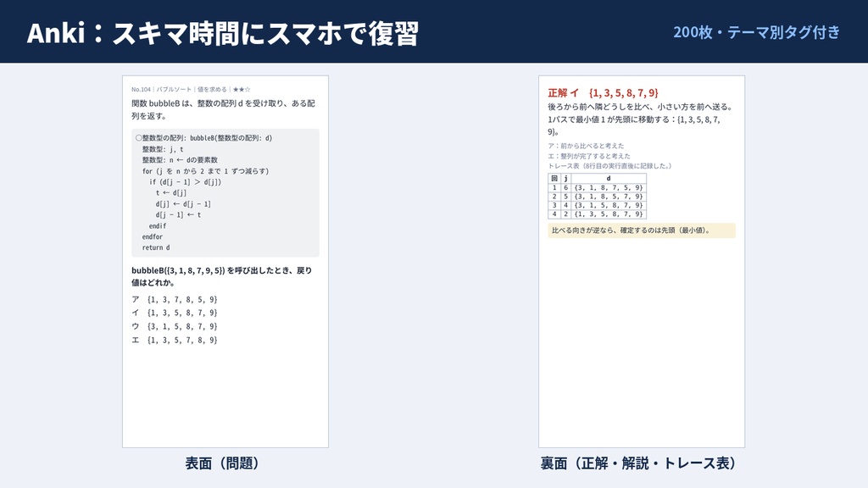This screenshot has width=868, height=488.
Task: Click the slide title "Anki：スキマ時間にスマホで復習"
Action: point(223,33)
